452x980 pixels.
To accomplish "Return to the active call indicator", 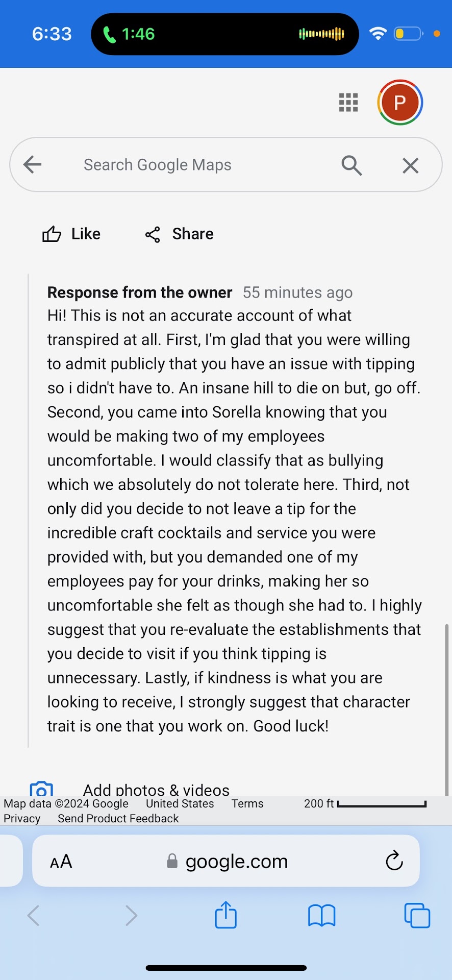I will click(x=129, y=34).
